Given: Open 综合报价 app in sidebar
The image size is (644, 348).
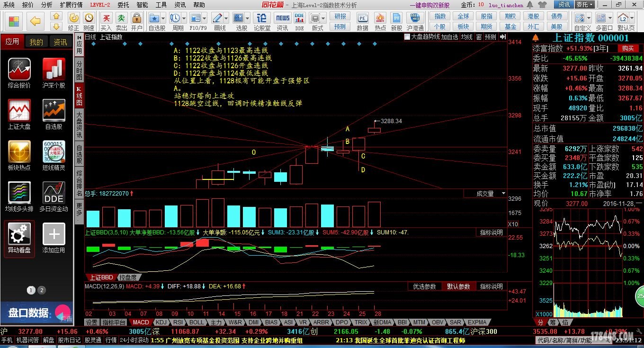Looking at the screenshot, I should click(19, 73).
